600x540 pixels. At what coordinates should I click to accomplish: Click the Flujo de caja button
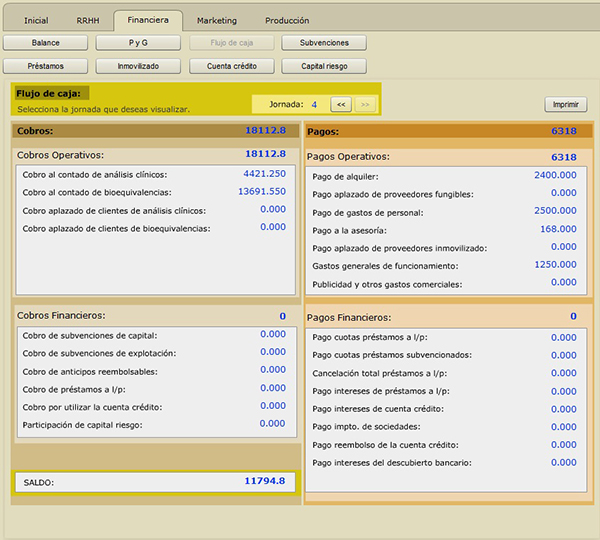click(232, 43)
